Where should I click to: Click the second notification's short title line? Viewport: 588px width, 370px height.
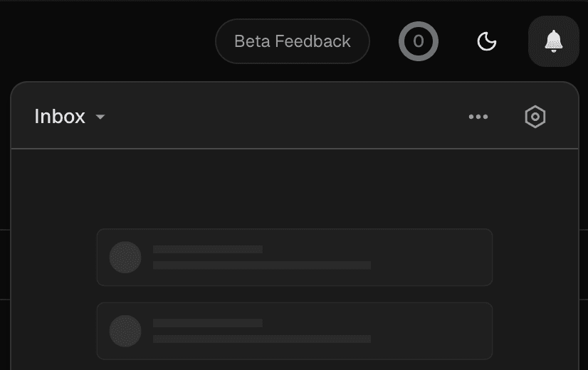(207, 323)
